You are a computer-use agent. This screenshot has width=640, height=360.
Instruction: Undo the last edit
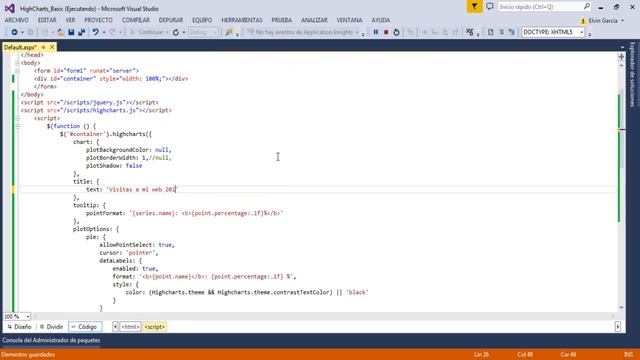tap(96, 32)
